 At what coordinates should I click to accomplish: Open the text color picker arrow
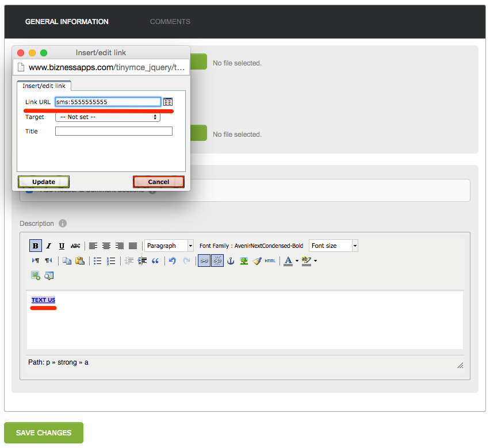click(x=297, y=261)
